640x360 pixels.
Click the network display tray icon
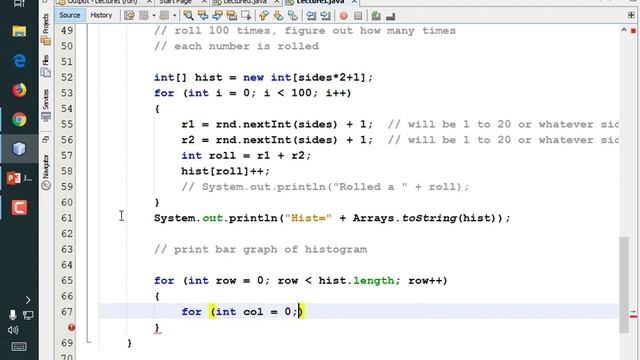[28, 315]
